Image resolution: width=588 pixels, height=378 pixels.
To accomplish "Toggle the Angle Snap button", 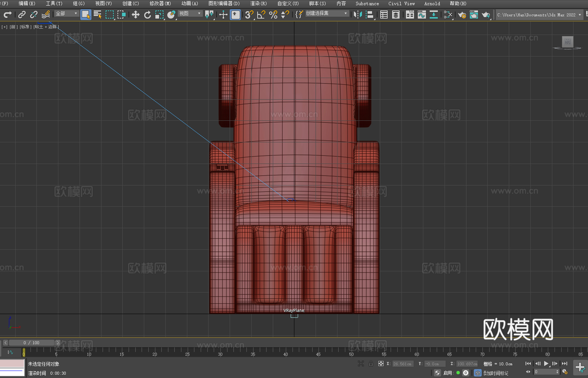I will (x=261, y=14).
